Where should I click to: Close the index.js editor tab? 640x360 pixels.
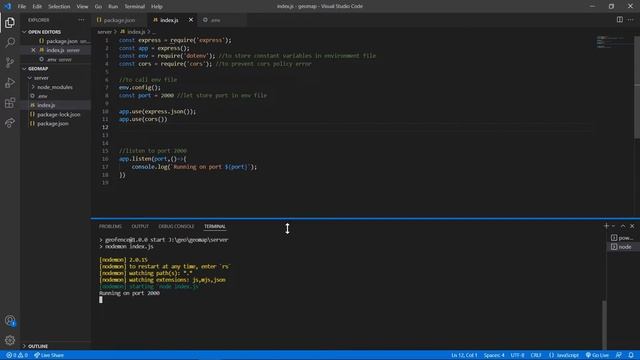tap(191, 20)
